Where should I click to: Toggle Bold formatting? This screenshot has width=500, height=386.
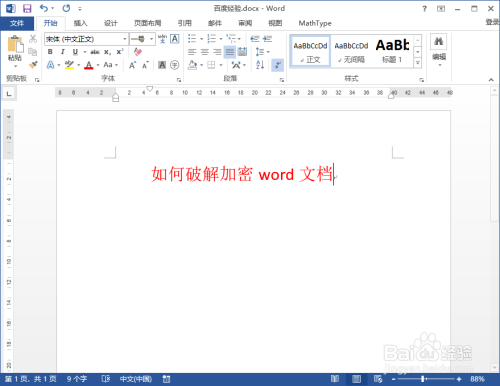pos(50,52)
